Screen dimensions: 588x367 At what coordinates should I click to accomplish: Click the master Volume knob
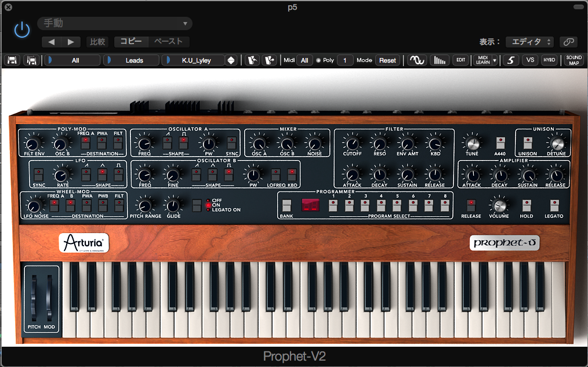point(499,205)
